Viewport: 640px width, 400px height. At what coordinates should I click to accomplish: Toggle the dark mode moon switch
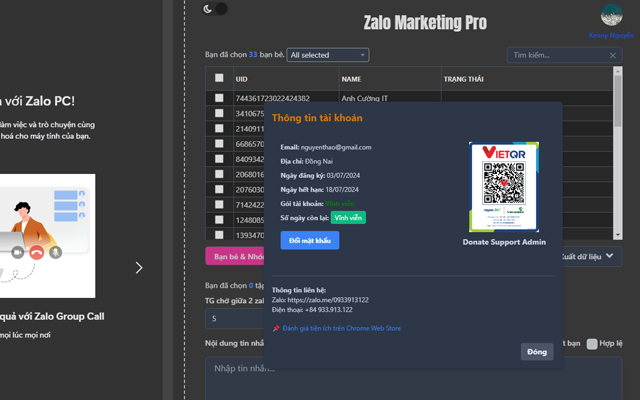pos(215,9)
